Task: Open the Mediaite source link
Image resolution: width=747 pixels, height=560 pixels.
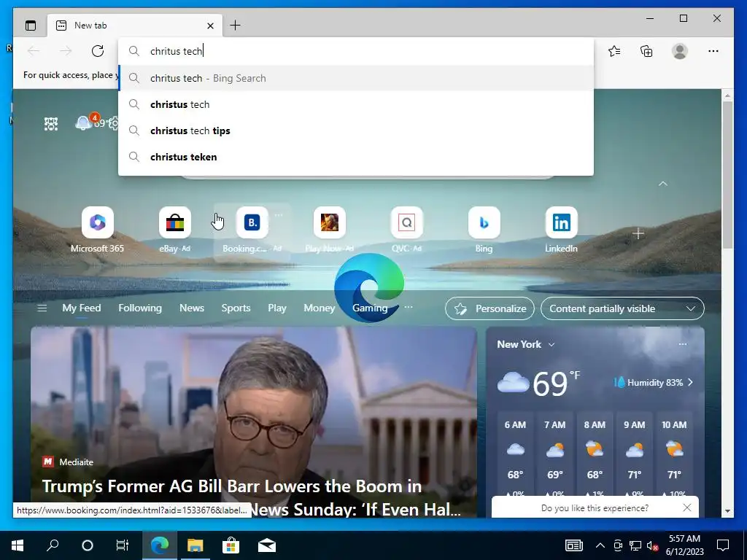Action: pyautogui.click(x=68, y=462)
